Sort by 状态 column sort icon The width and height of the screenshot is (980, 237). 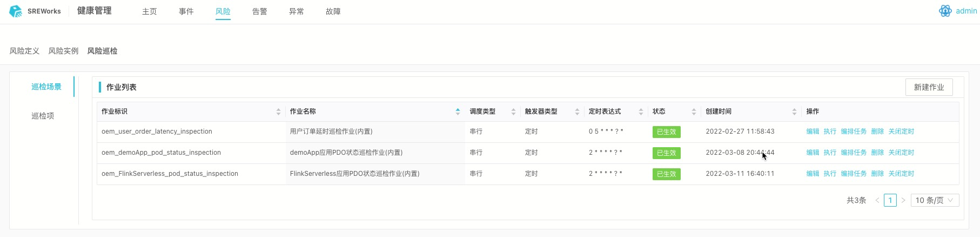coord(694,111)
